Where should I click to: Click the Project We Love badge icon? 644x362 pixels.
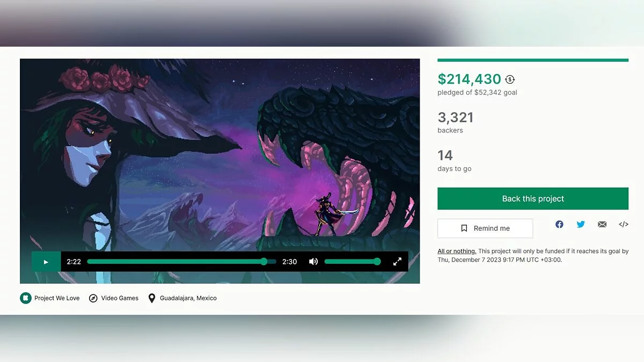click(26, 298)
